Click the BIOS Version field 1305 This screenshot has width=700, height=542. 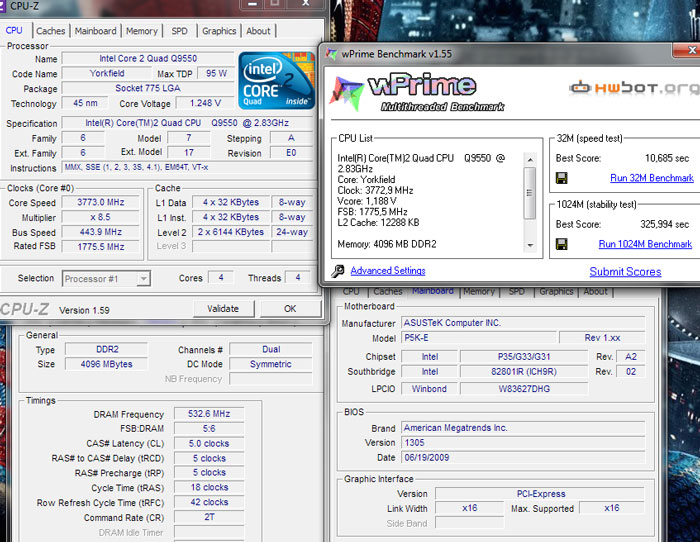[x=523, y=442]
